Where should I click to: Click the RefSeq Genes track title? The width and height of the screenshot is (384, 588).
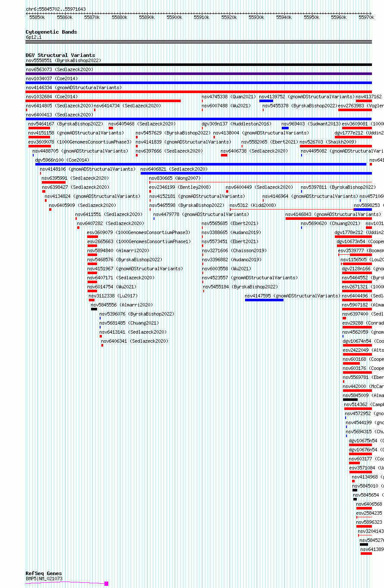click(x=44, y=573)
